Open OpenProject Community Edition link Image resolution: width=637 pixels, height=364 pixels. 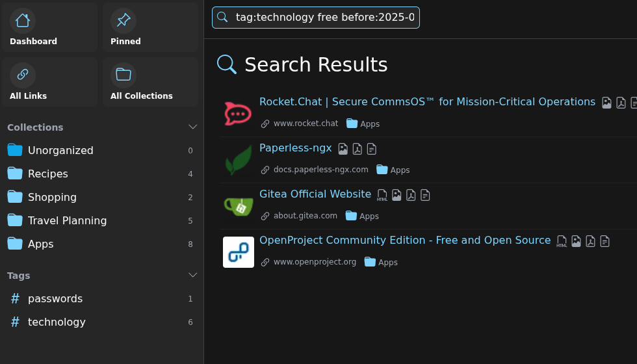(405, 240)
